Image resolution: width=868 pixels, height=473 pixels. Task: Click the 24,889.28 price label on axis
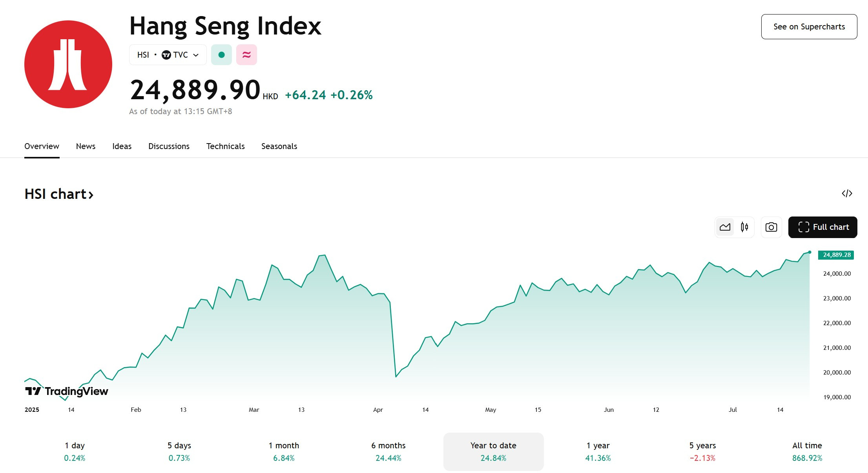click(x=836, y=255)
